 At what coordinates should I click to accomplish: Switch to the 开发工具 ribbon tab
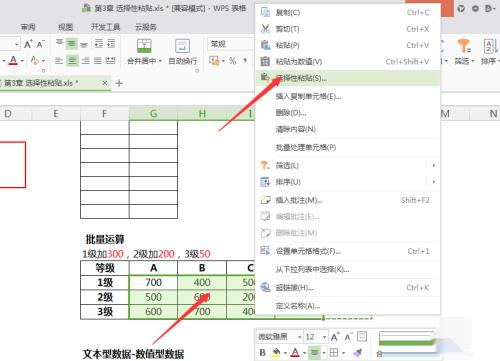pos(105,27)
